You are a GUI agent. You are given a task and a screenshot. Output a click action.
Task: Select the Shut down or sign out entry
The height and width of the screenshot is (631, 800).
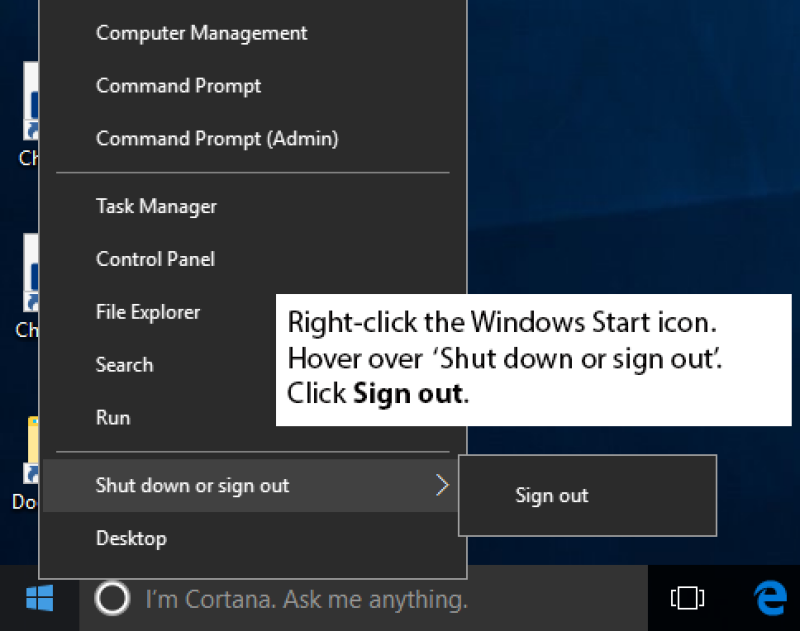coord(192,485)
